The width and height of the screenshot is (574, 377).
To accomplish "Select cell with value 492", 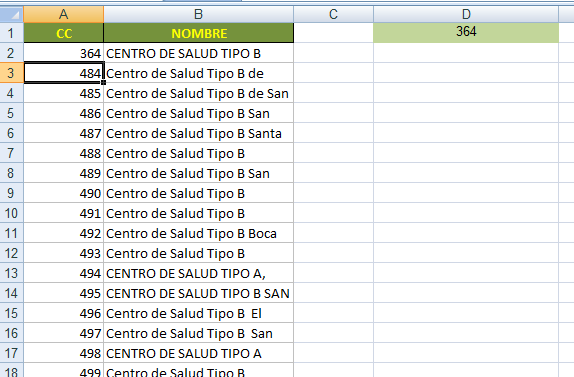I will pos(64,233).
